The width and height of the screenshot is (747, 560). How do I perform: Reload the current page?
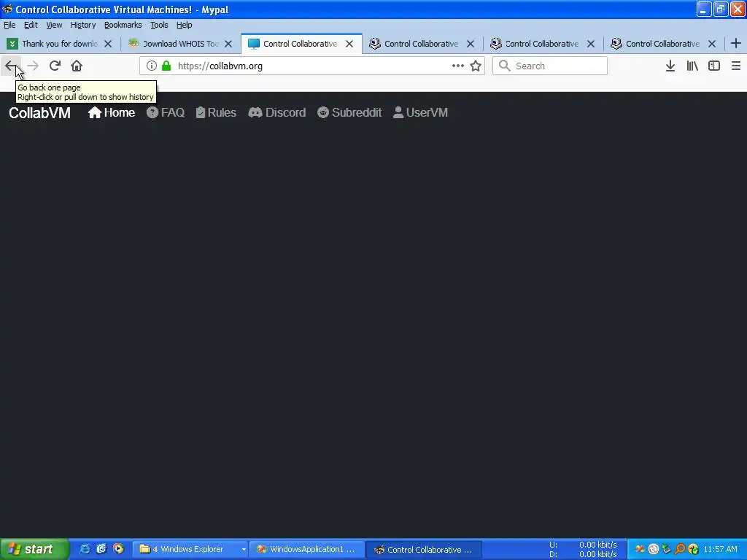click(x=55, y=66)
